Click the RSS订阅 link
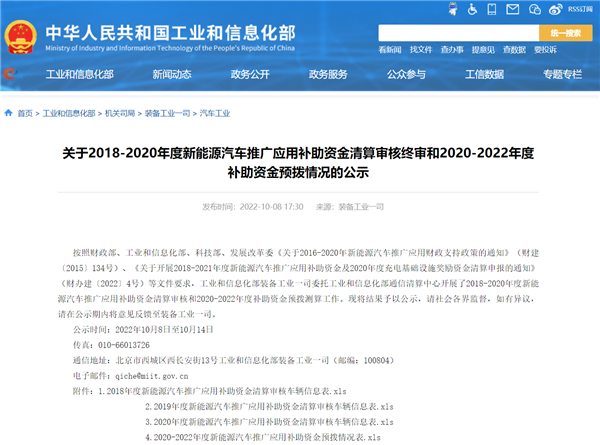The width and height of the screenshot is (600, 445). 580,9
